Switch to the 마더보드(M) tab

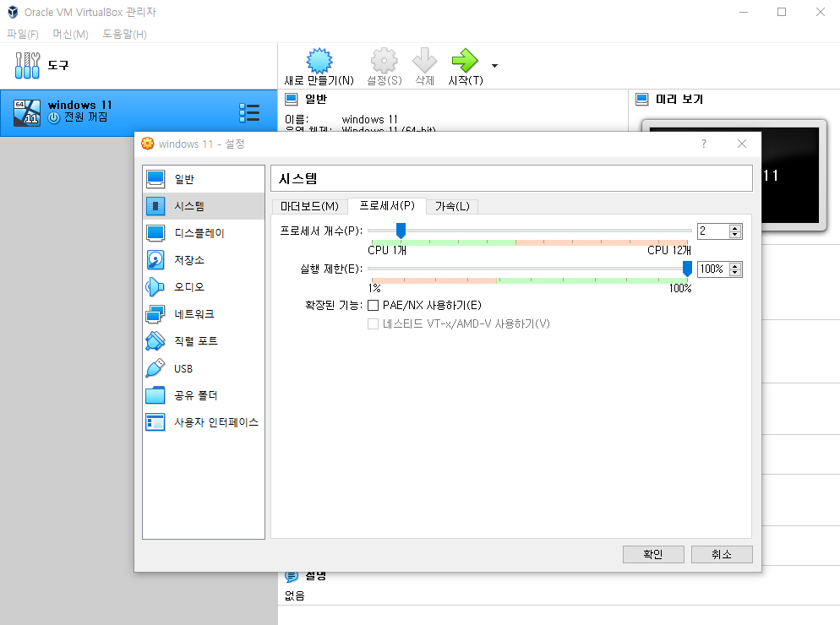[x=308, y=206]
